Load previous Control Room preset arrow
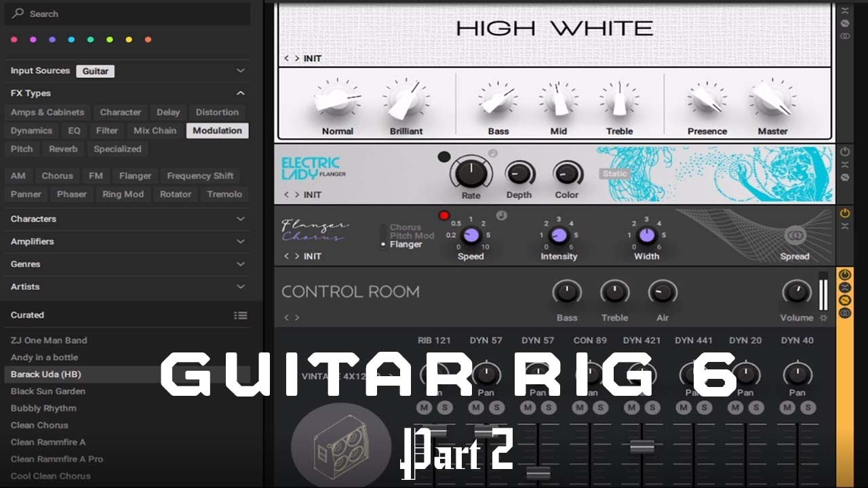The width and height of the screenshot is (868, 488). [286, 317]
